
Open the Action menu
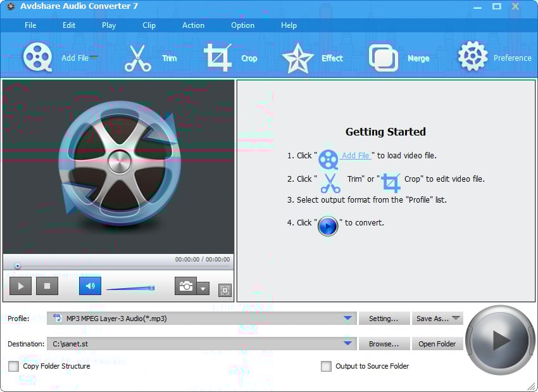193,25
